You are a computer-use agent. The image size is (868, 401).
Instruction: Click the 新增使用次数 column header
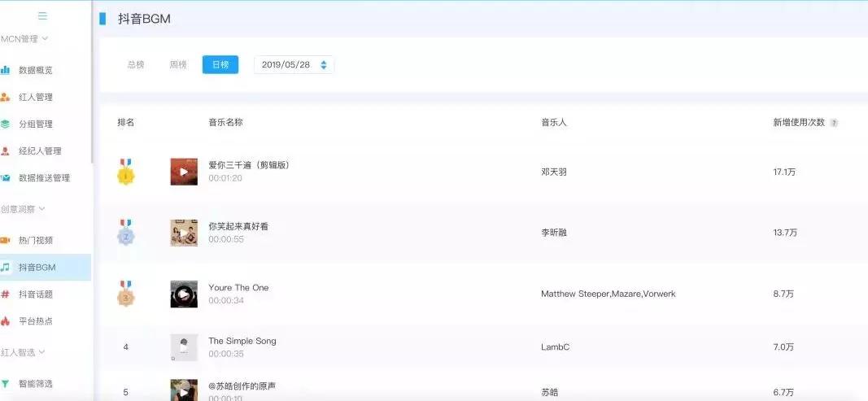[x=799, y=122]
